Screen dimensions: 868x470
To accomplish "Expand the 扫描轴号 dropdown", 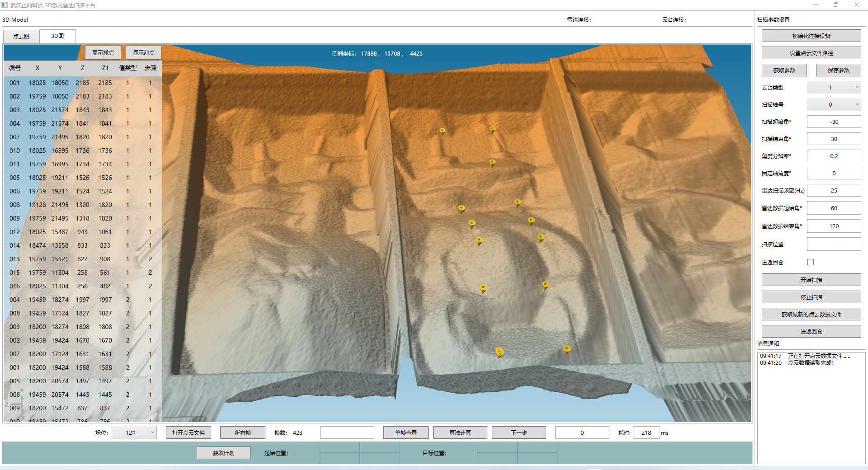I will (834, 104).
